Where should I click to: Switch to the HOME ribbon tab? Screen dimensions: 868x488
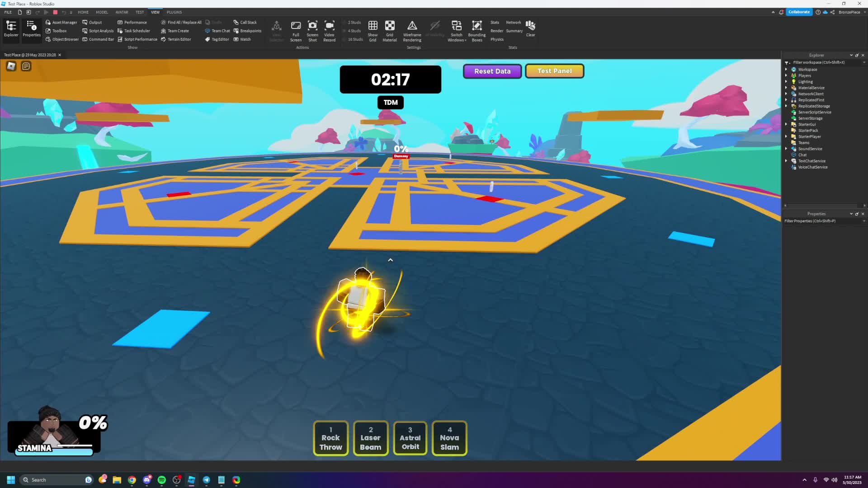point(83,12)
